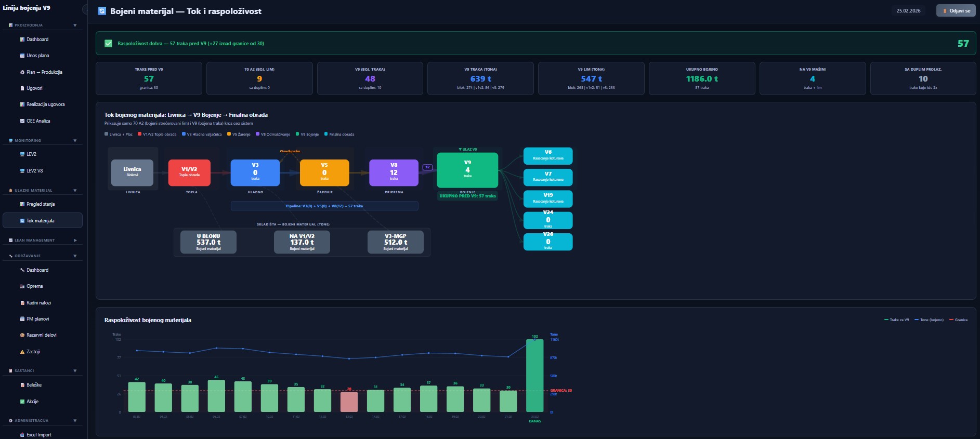
Task: Select Tok materijala menu item
Action: tap(43, 221)
